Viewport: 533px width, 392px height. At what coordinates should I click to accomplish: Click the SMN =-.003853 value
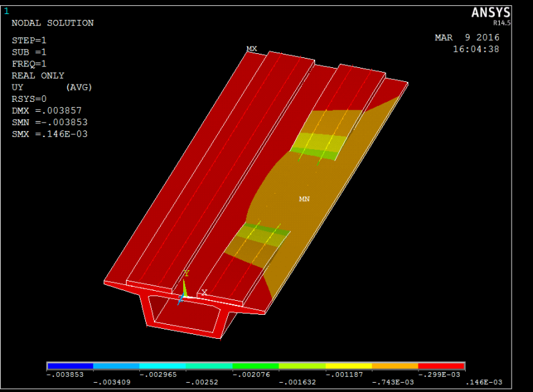[x=49, y=122]
